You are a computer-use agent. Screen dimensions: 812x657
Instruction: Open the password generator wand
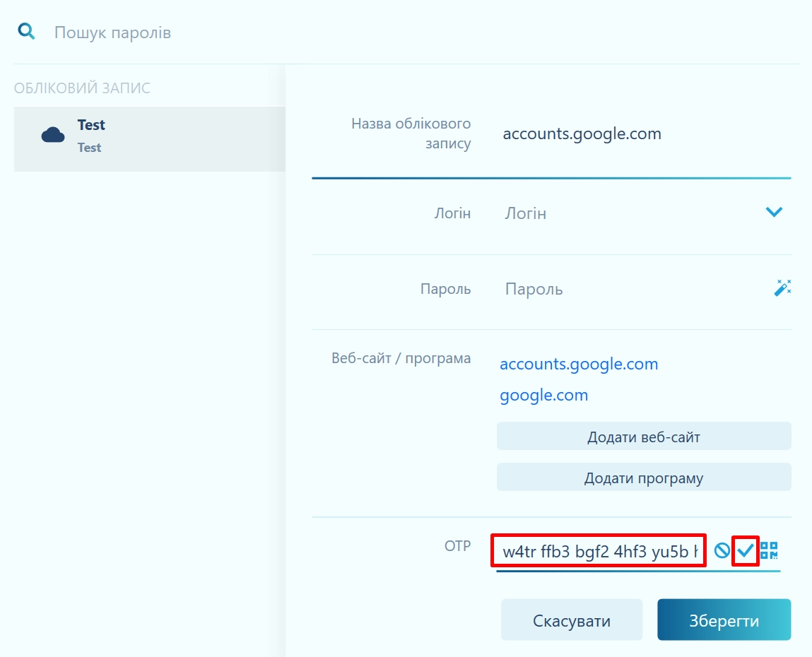[782, 288]
